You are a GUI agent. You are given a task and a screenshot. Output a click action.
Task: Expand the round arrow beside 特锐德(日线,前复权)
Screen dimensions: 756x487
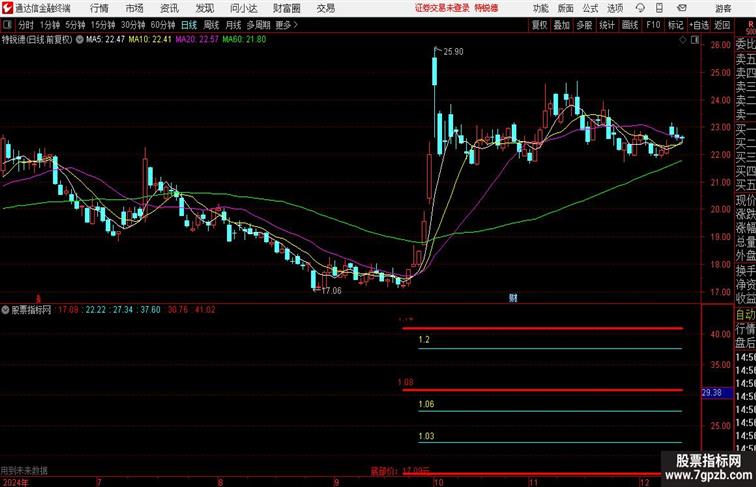pyautogui.click(x=80, y=40)
